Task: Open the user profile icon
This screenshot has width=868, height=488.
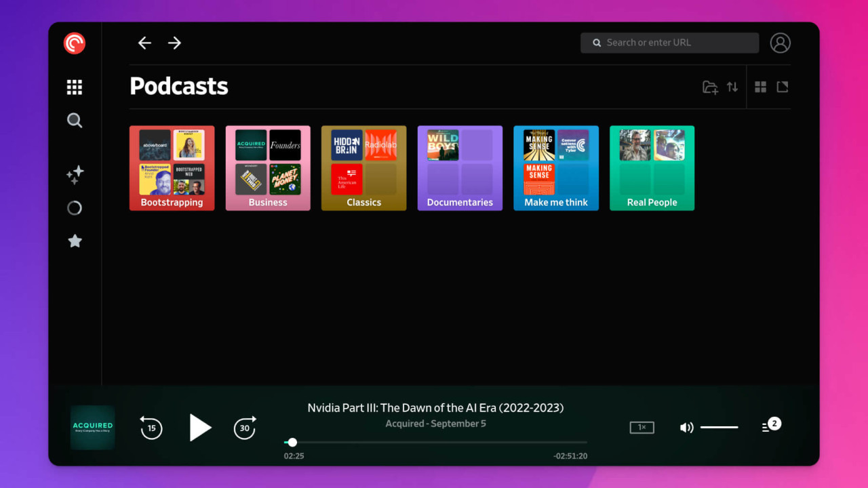Action: tap(780, 43)
